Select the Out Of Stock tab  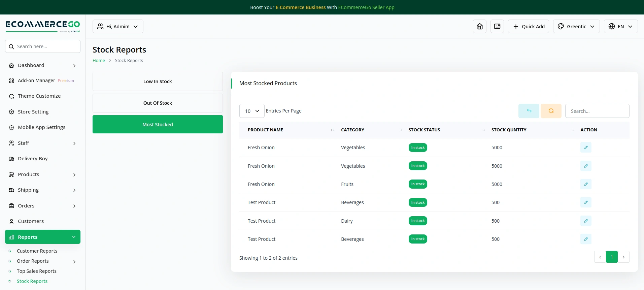click(x=158, y=103)
